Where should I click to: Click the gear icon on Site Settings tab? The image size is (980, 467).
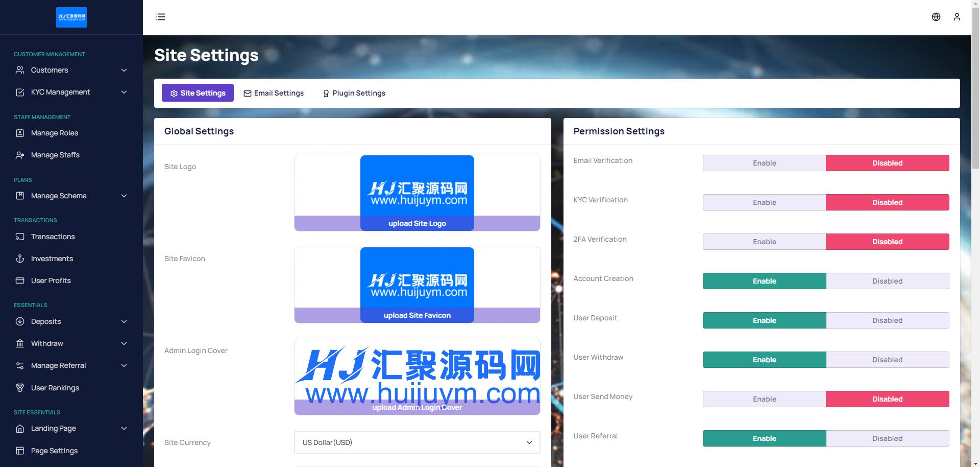click(174, 93)
